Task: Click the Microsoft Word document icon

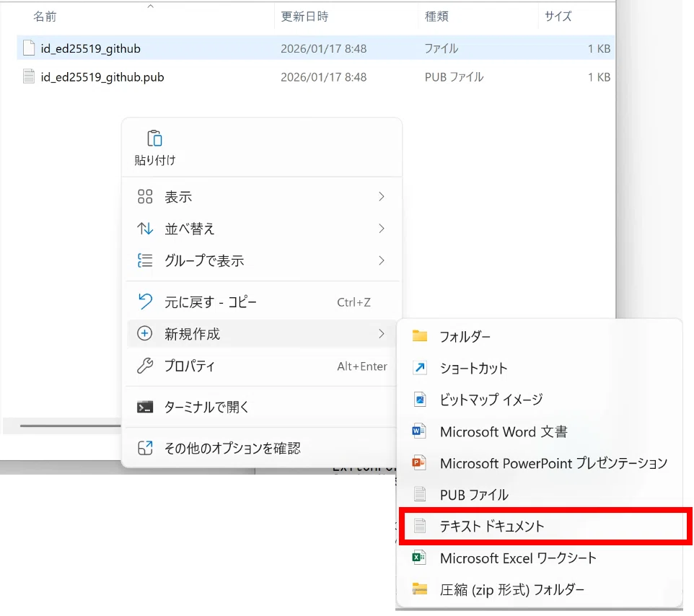Action: click(418, 431)
